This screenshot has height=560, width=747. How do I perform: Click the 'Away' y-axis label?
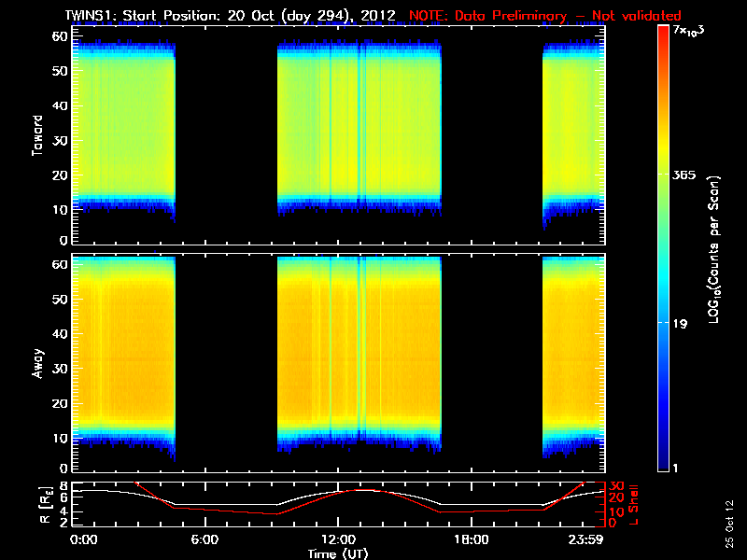pos(38,360)
